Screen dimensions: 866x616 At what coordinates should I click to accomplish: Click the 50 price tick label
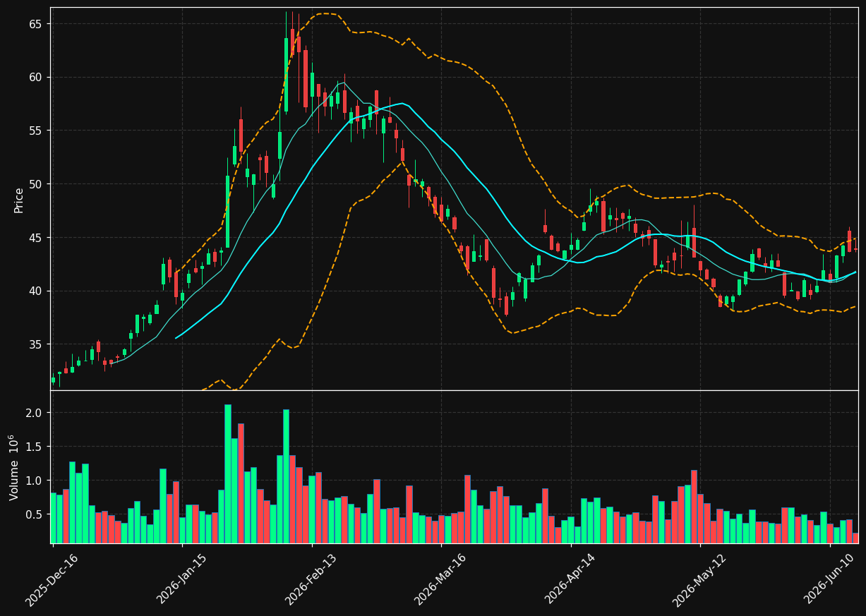pyautogui.click(x=35, y=184)
